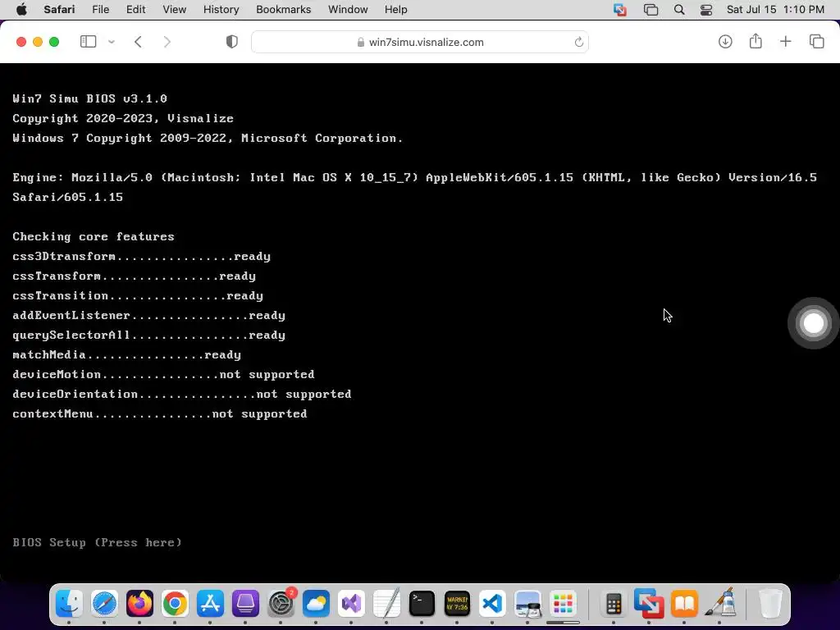Open the Weather app from the Dock

[316, 604]
